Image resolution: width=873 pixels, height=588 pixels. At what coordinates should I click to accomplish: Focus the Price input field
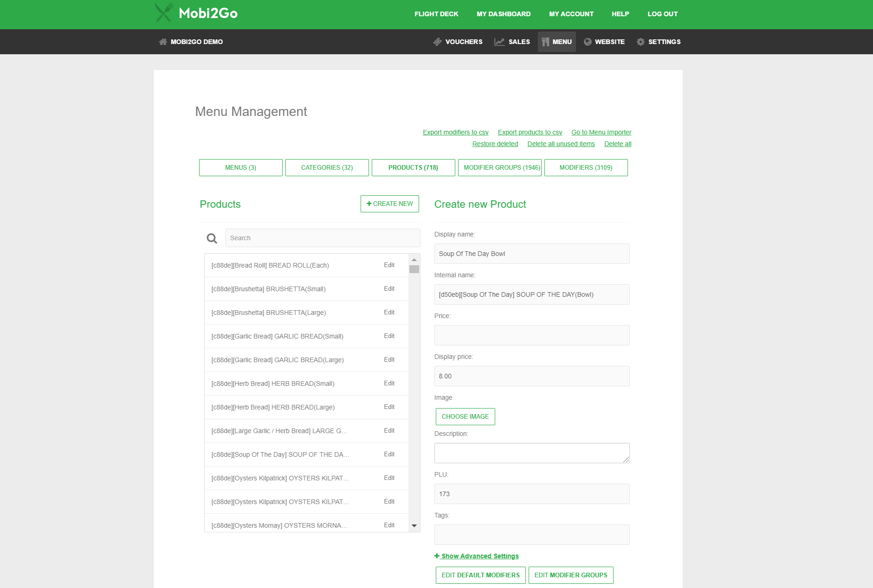pos(531,335)
